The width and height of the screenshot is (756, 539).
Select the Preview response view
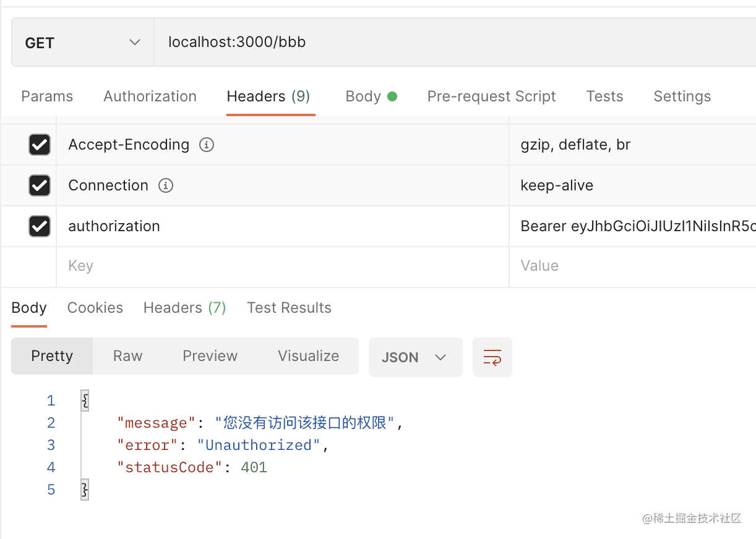pyautogui.click(x=210, y=356)
